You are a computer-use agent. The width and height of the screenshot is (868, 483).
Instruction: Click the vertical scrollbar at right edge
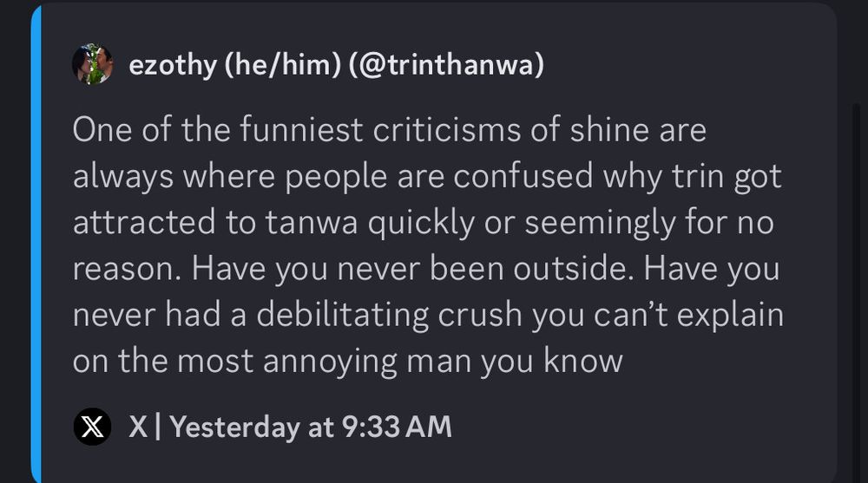click(x=857, y=293)
